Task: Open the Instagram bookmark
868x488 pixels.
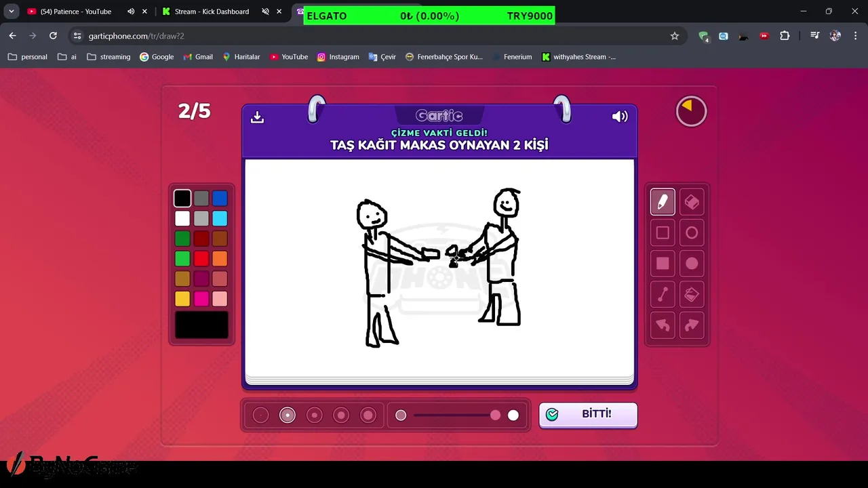Action: 338,57
